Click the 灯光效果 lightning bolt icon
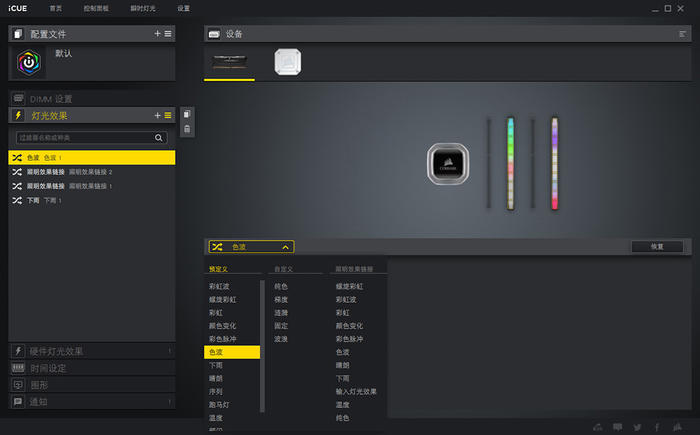Screen dimensions: 700x435 (x=18, y=116)
